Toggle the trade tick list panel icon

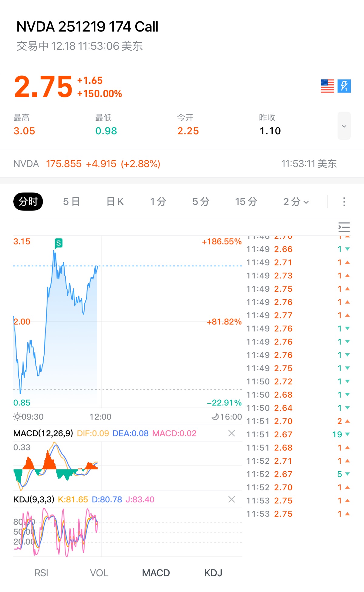[x=344, y=227]
